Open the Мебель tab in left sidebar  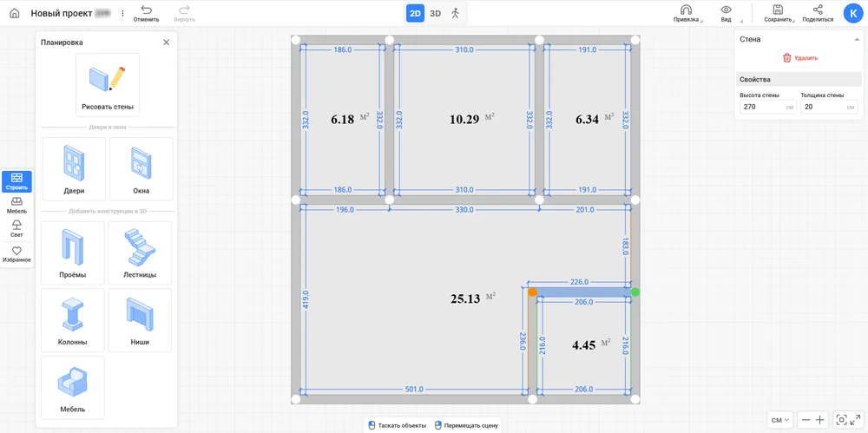[x=16, y=205]
